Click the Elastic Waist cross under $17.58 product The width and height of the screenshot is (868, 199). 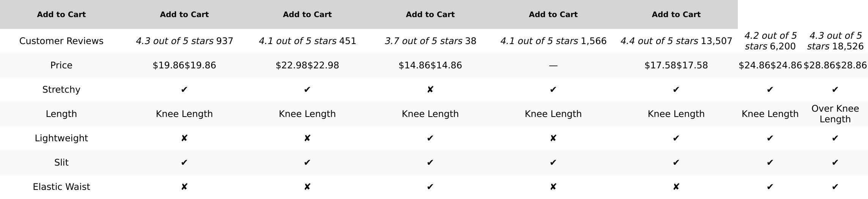click(676, 187)
